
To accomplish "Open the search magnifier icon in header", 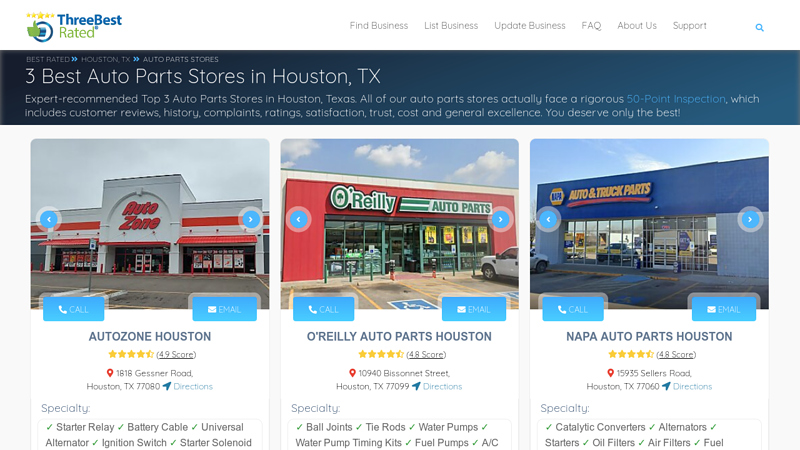I will (759, 28).
